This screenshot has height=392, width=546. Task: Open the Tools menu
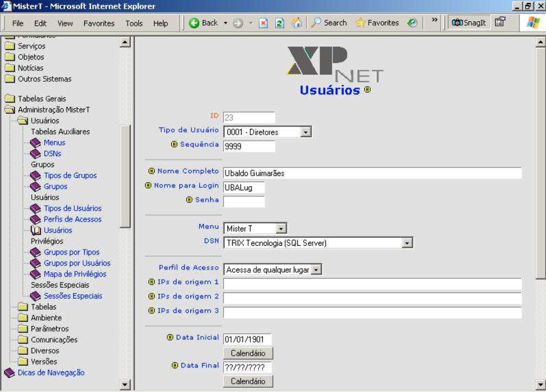pos(134,23)
